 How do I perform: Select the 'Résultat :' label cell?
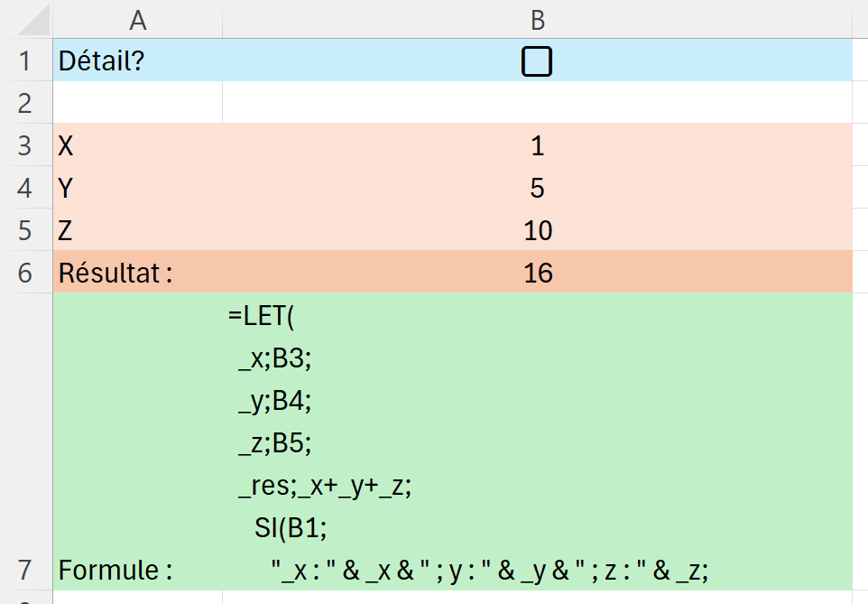138,272
